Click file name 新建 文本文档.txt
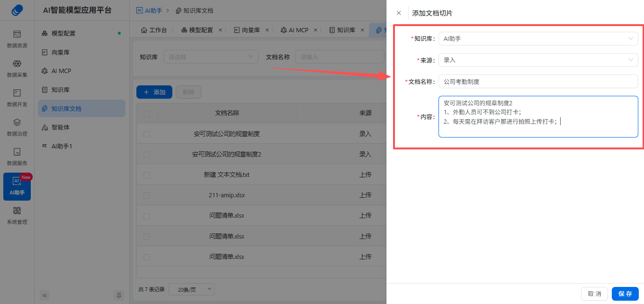This screenshot has height=304, width=644. coord(227,175)
